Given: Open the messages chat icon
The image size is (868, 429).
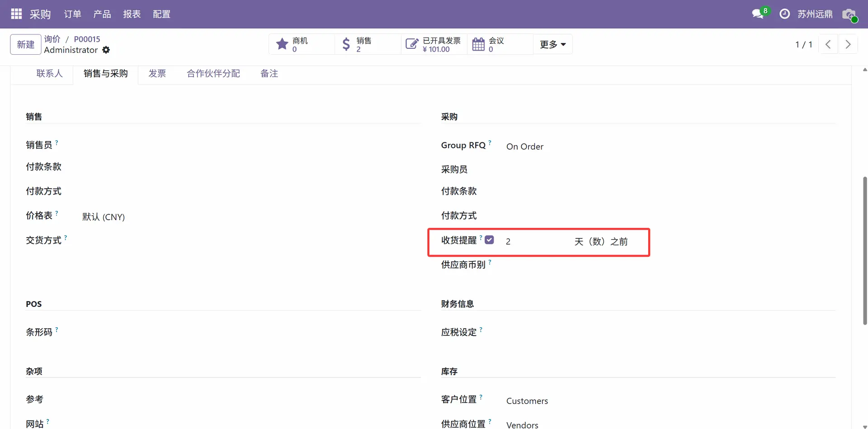Looking at the screenshot, I should click(x=758, y=14).
